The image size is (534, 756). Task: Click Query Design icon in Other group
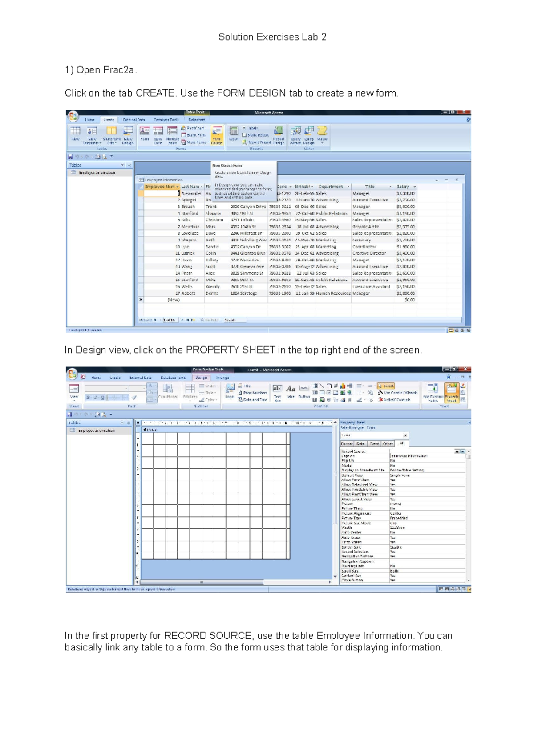[x=308, y=135]
